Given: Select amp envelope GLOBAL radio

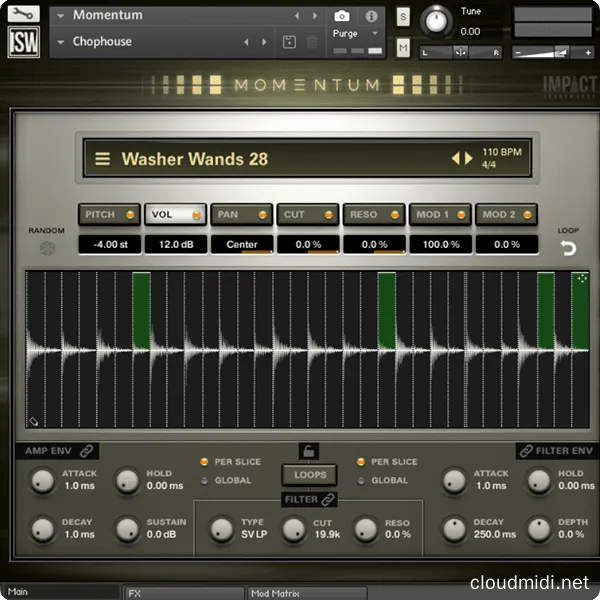Looking at the screenshot, I should 204,481.
